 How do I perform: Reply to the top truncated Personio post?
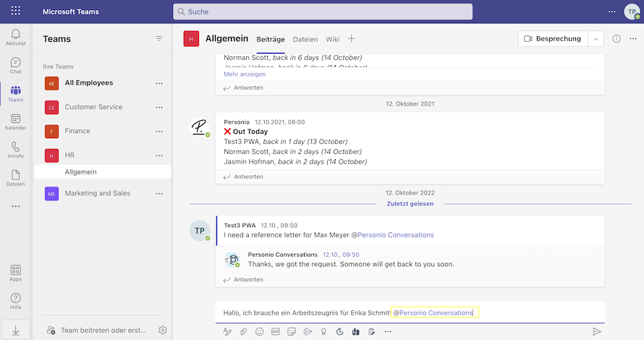[244, 88]
